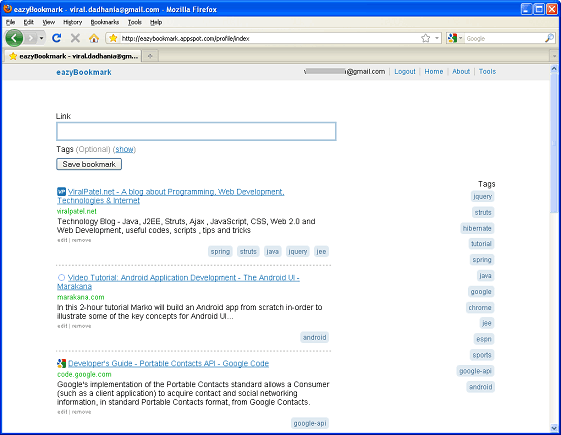
Task: Click the page scrollbar up arrow
Action: tap(554, 68)
